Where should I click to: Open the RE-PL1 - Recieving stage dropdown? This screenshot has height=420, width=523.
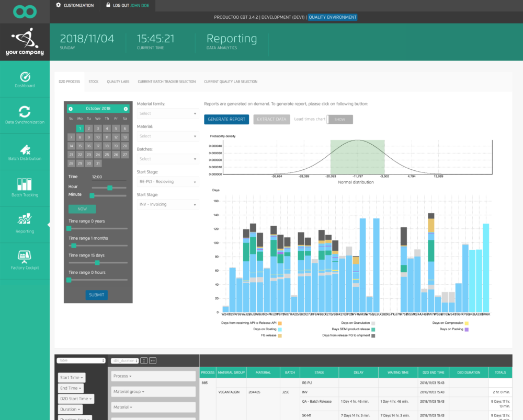168,181
